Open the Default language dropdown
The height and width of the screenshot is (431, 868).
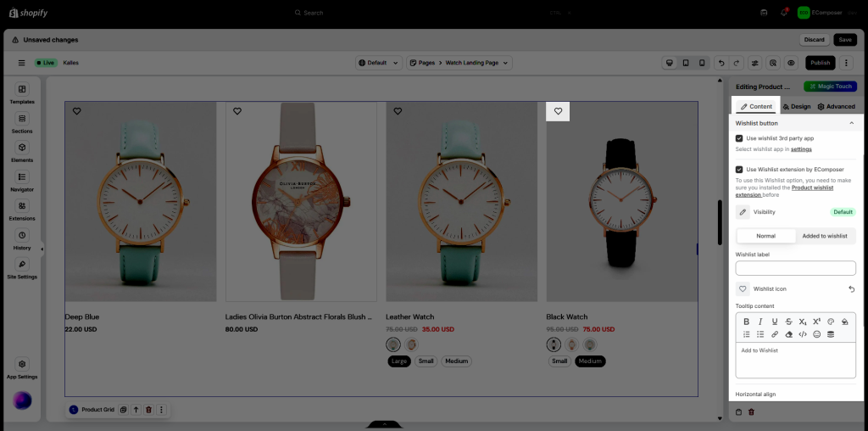pos(378,63)
